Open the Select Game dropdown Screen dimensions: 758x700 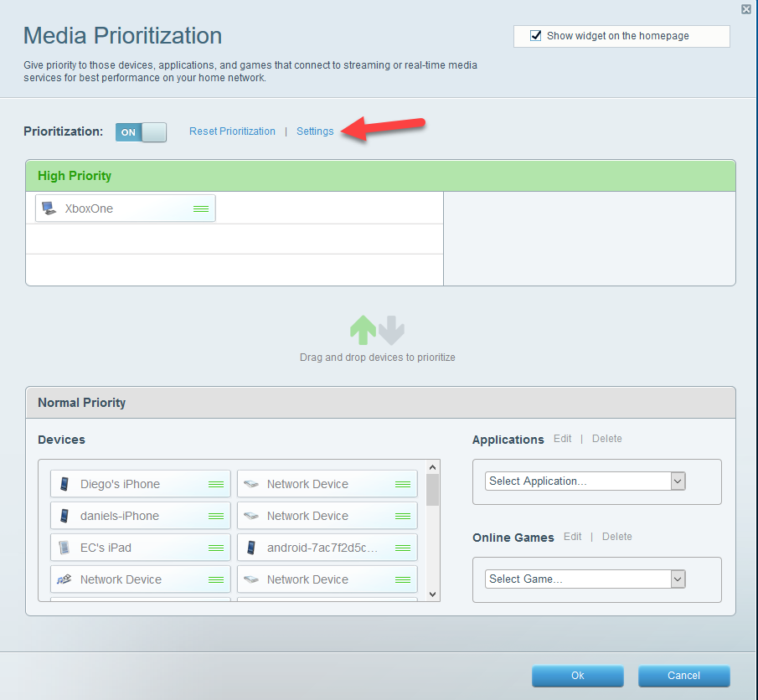pos(578,579)
